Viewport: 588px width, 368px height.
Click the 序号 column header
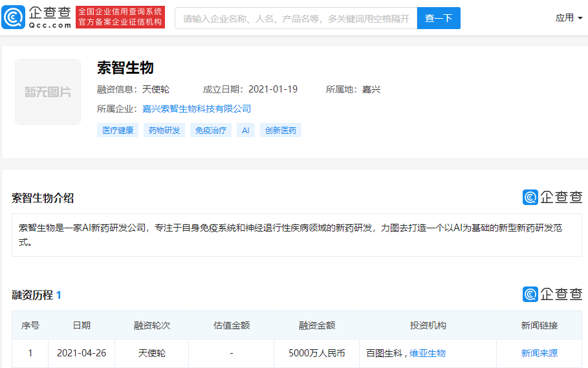coord(30,325)
